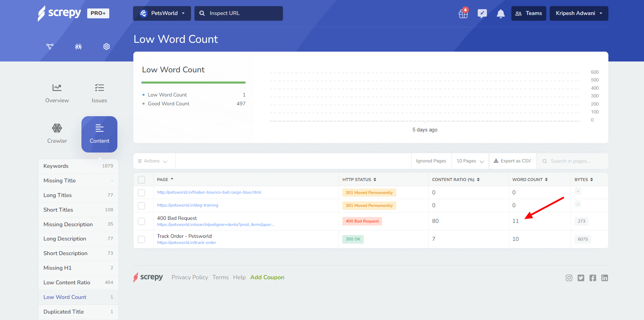644x320 pixels.
Task: Open the petsworld.in/dog-training link
Action: point(188,205)
